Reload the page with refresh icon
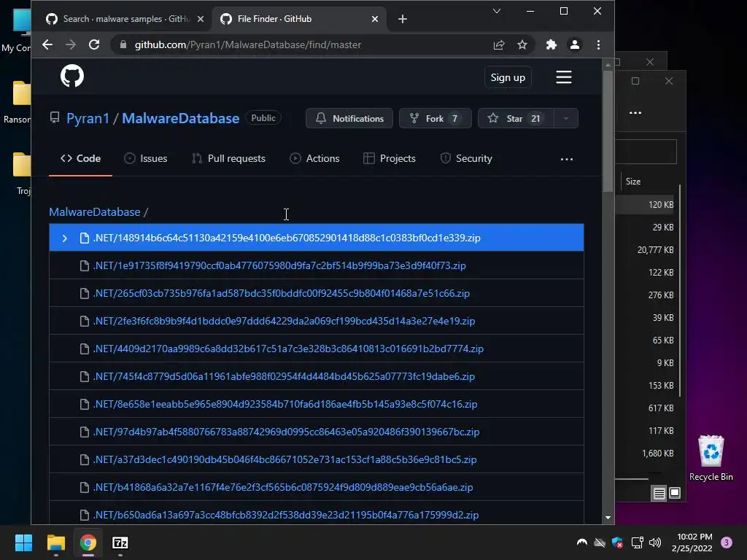 pyautogui.click(x=94, y=44)
